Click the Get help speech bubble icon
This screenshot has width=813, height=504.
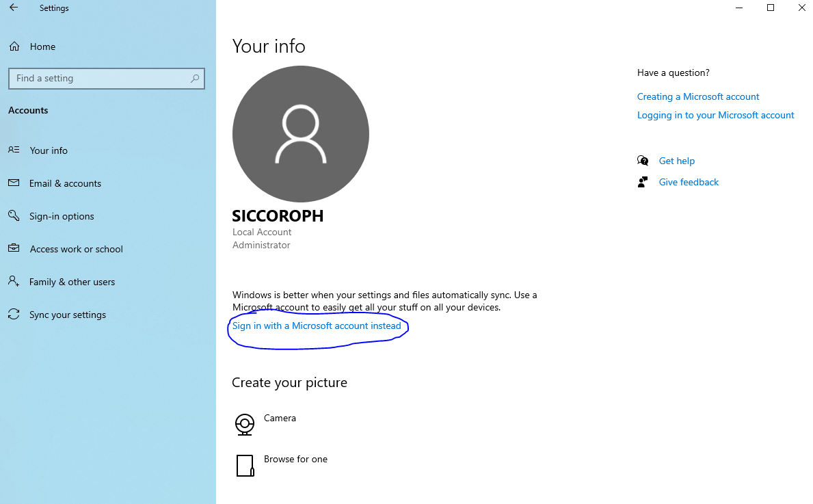643,160
